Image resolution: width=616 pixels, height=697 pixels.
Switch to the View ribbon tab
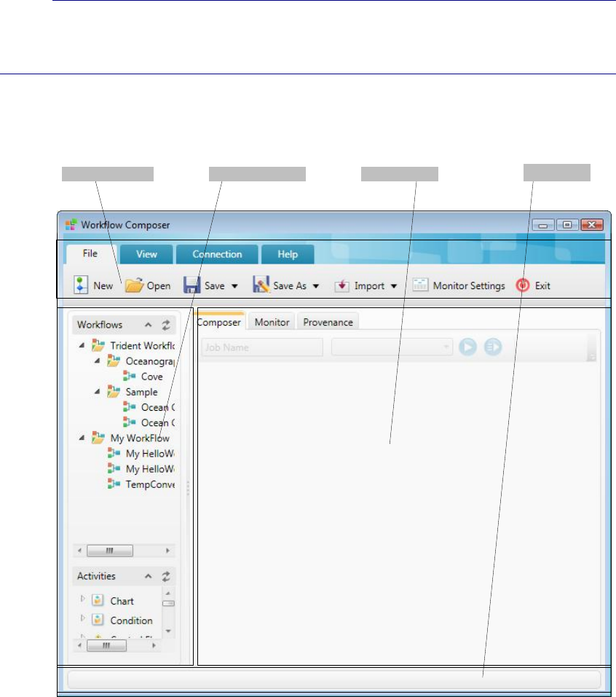[146, 254]
